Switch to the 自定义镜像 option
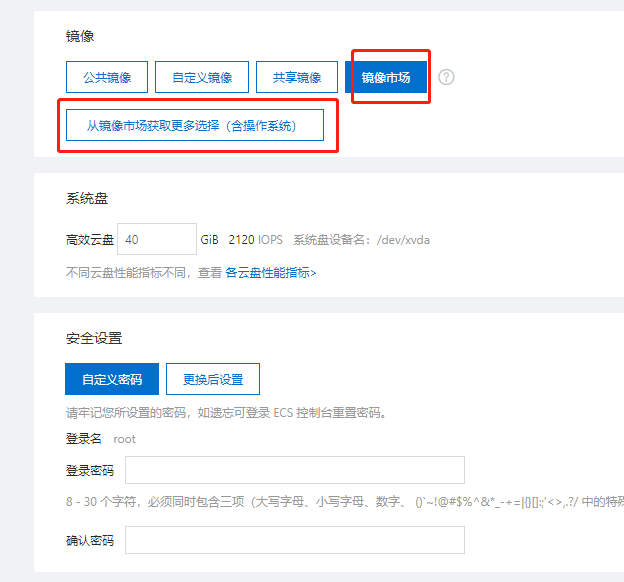 (x=201, y=77)
